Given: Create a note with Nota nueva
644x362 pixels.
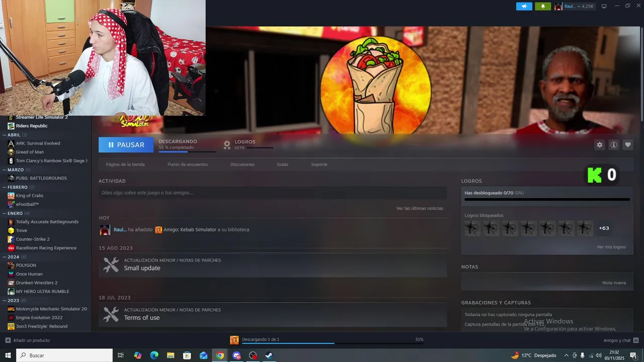Looking at the screenshot, I should tap(614, 283).
